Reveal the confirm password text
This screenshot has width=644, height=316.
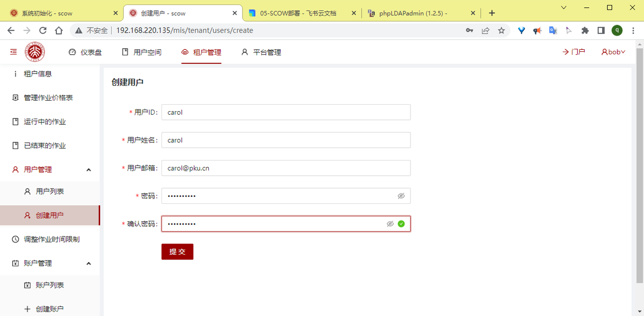point(390,224)
